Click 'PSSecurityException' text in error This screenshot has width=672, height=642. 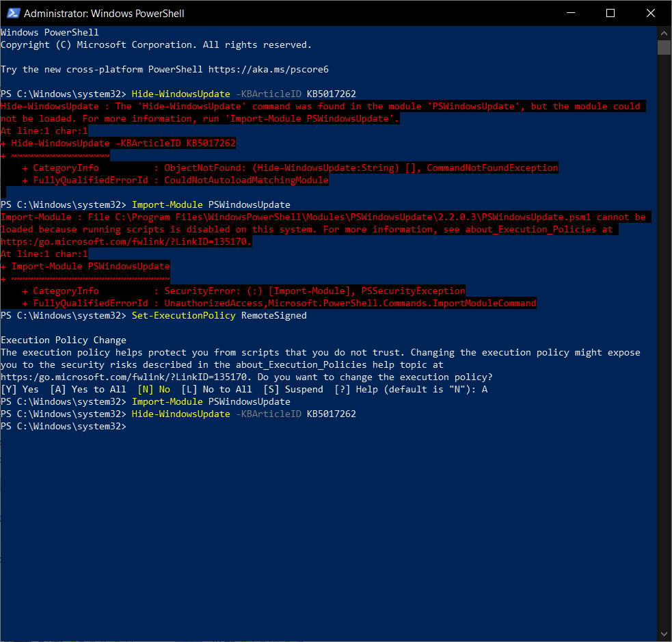[413, 291]
